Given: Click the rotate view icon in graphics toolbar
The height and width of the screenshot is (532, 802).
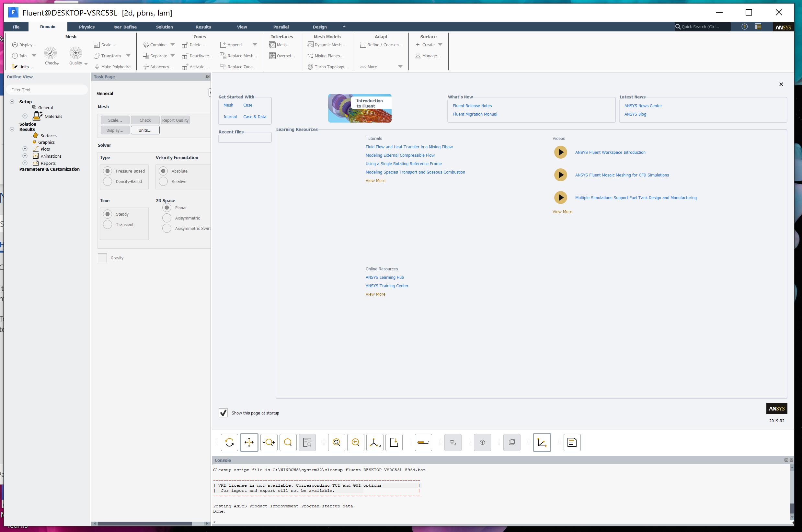Looking at the screenshot, I should [229, 442].
